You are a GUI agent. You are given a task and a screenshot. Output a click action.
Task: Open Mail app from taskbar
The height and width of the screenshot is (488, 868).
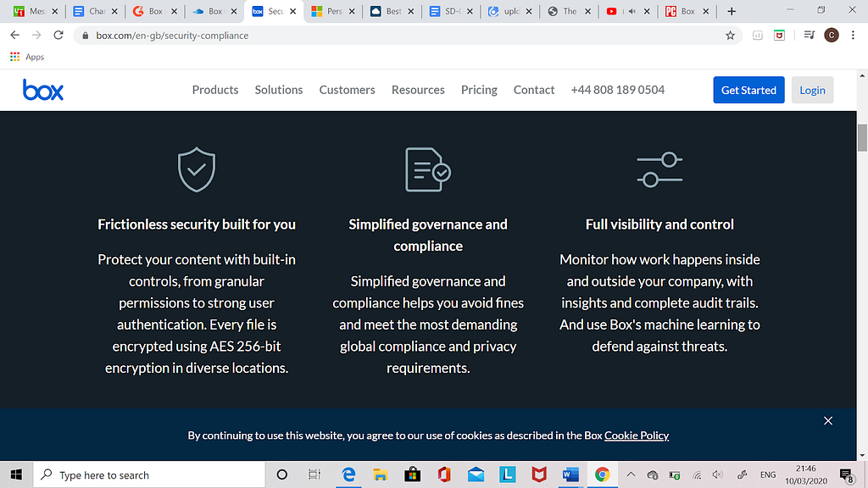pyautogui.click(x=476, y=474)
